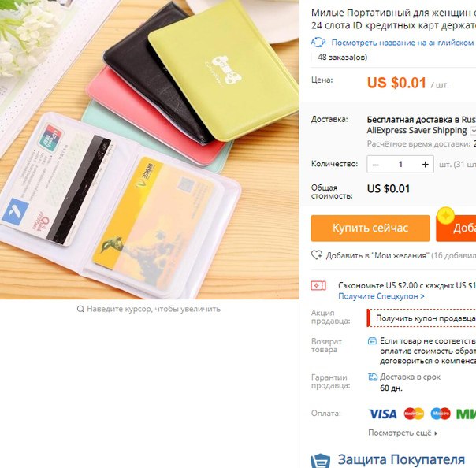Screen dimensions: 476x468
Task: Click the quantity input field showing 1
Action: point(400,165)
